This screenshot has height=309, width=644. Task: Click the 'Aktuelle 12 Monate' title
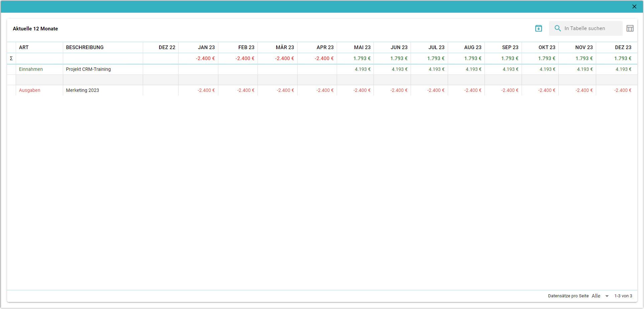pyautogui.click(x=35, y=29)
